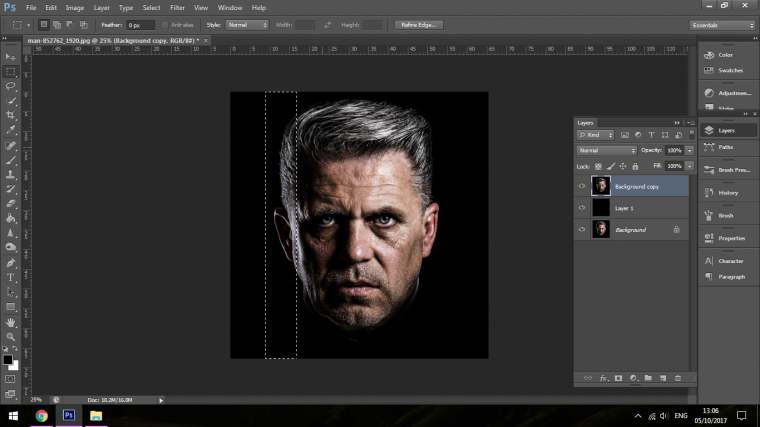Open the status bar info arrow

[161, 400]
